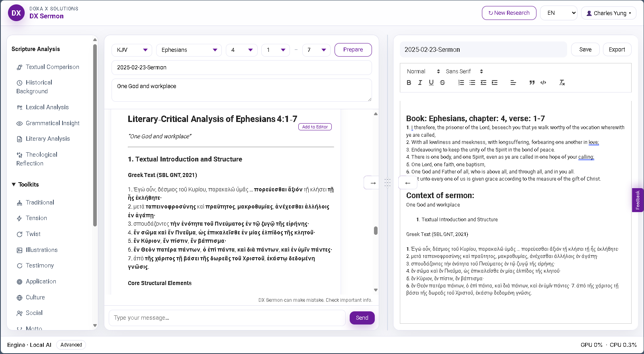Save the sermon document

coord(585,49)
